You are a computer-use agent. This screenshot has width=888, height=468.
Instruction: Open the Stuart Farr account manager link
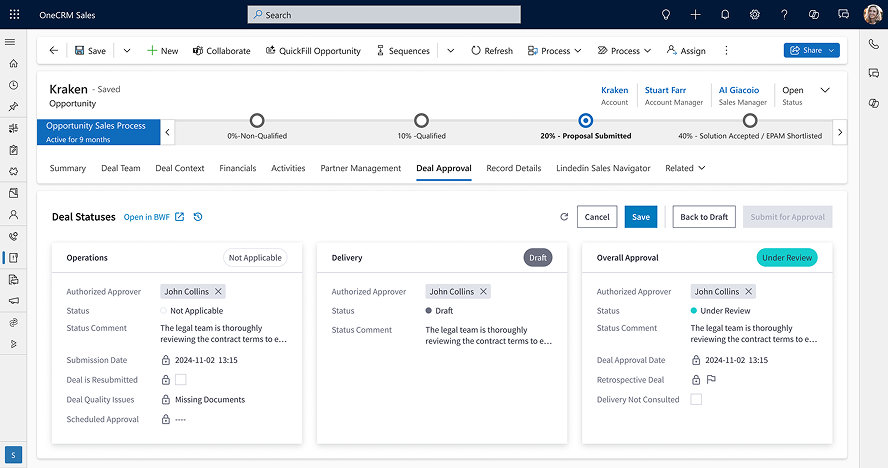[x=665, y=90]
